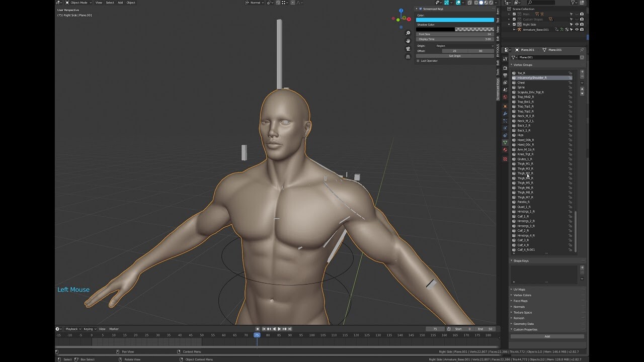Toggle render camera icon for Right Side

[x=582, y=24]
